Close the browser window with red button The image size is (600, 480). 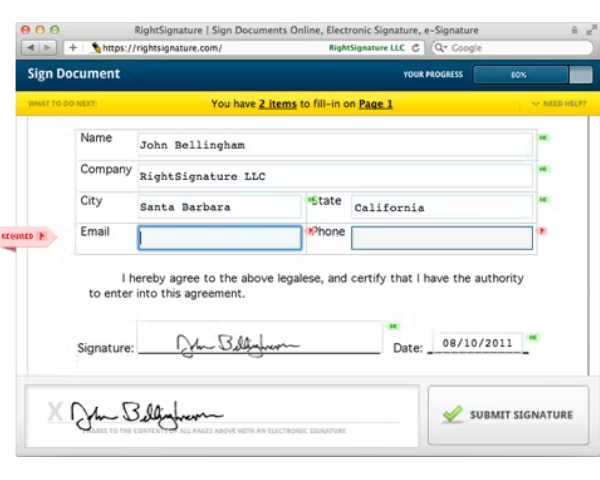pos(26,30)
